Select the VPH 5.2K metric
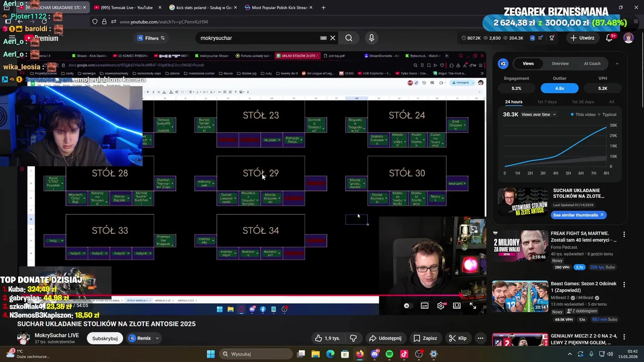Screen dimensions: 644x362 [x=603, y=88]
